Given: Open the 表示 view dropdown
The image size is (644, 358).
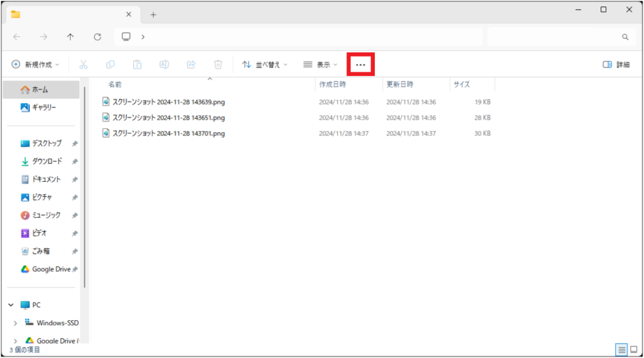Looking at the screenshot, I should [320, 64].
